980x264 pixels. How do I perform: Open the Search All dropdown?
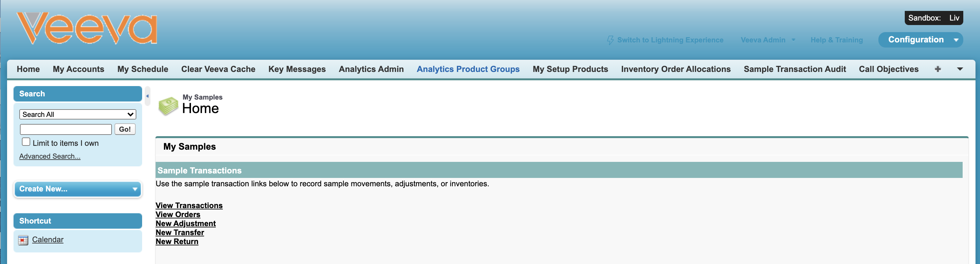point(77,114)
